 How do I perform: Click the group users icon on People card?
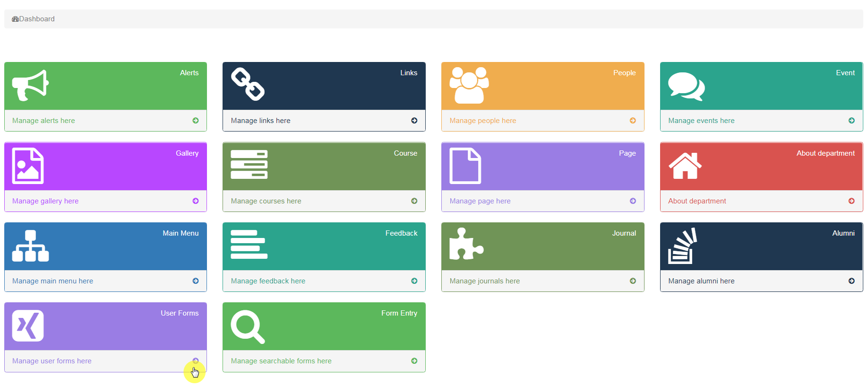pyautogui.click(x=469, y=85)
